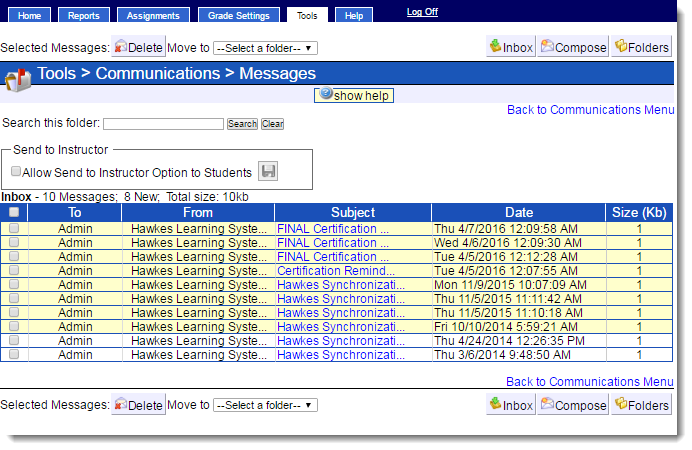Click the mailbox icon beside Tools heading
The width and height of the screenshot is (692, 450).
19,79
